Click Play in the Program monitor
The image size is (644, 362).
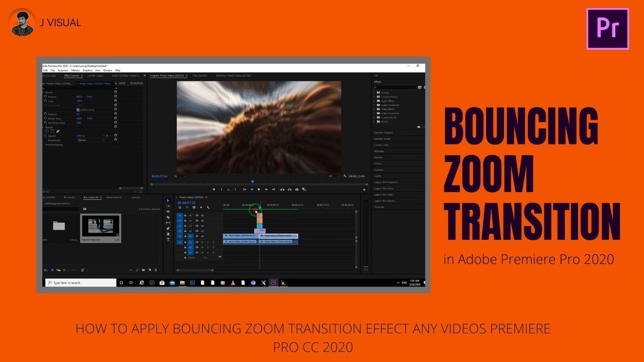[259, 190]
